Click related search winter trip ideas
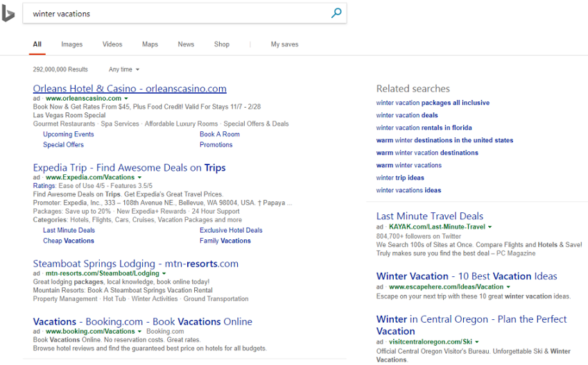This screenshot has height=365, width=588. tap(400, 178)
